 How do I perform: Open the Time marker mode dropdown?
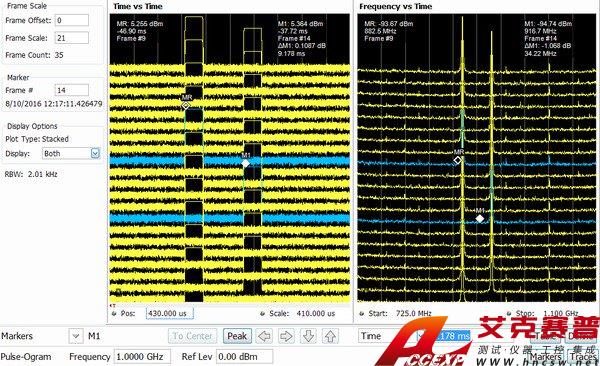pyautogui.click(x=390, y=336)
